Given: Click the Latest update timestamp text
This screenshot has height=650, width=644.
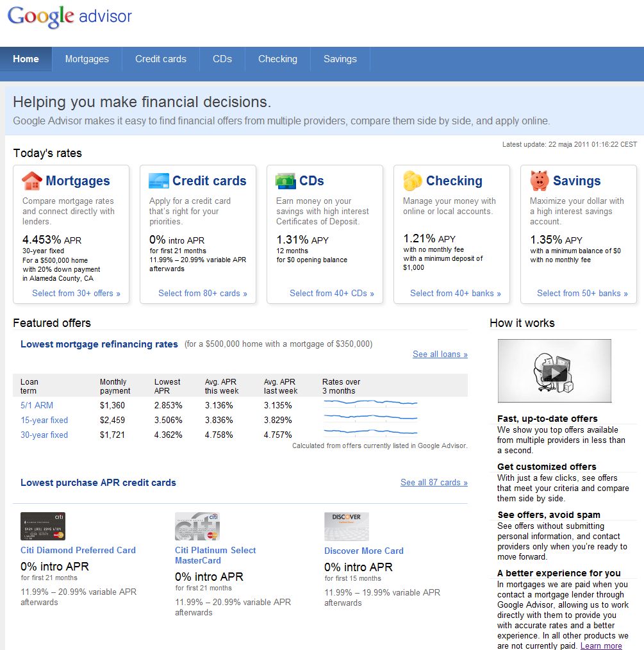Looking at the screenshot, I should point(570,144).
